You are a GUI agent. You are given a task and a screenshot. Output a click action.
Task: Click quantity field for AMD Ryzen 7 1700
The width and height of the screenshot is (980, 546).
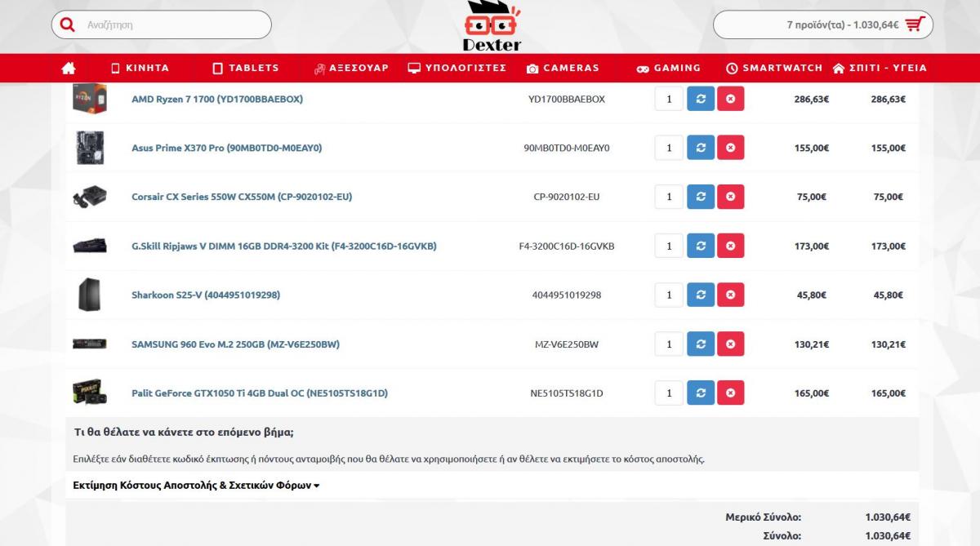pyautogui.click(x=669, y=99)
